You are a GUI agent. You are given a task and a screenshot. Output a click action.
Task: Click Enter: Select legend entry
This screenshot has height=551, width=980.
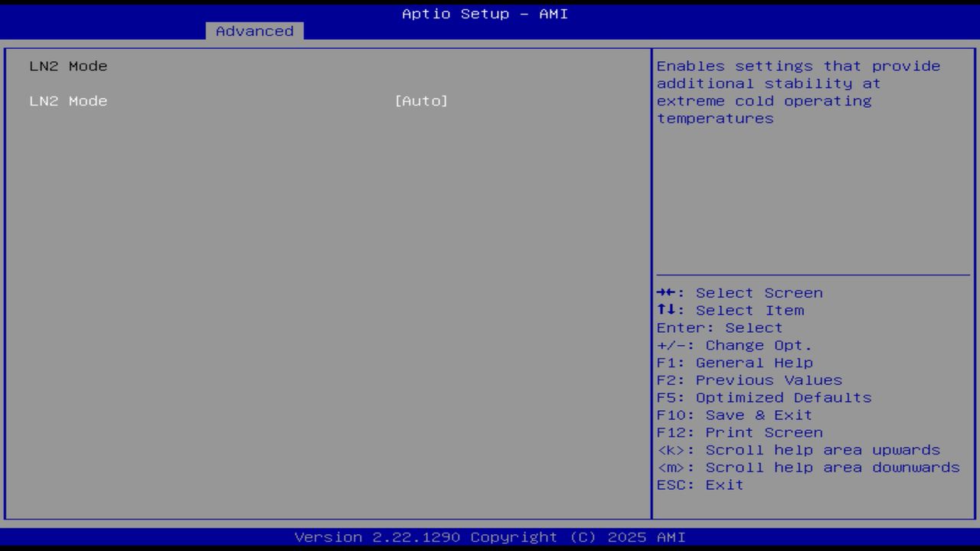click(x=720, y=328)
